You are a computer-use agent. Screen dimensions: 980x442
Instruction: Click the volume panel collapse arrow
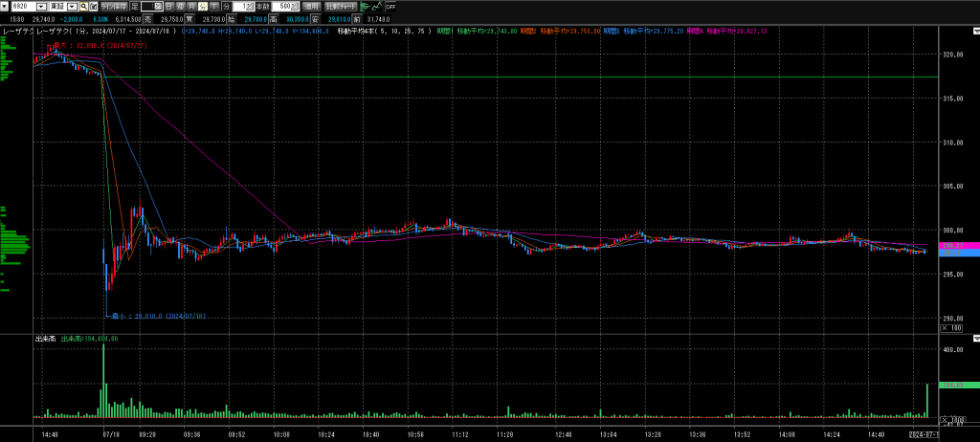tap(975, 338)
